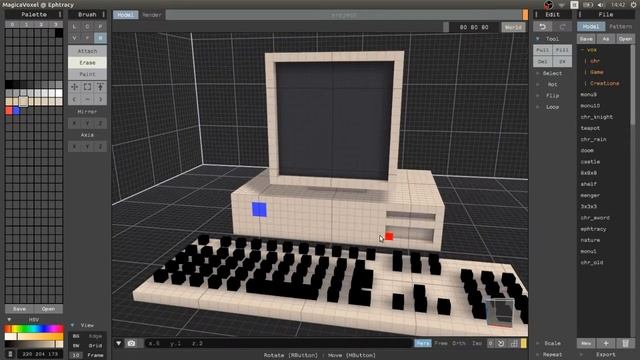Click the Paint brush button
This screenshot has height=360, width=640.
point(87,74)
